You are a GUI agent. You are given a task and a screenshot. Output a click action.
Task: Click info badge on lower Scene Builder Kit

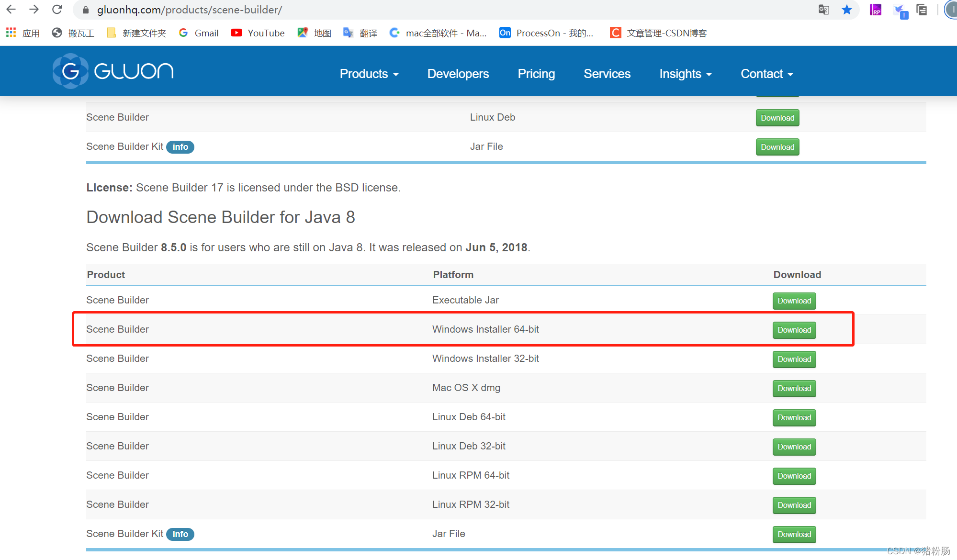(x=180, y=534)
